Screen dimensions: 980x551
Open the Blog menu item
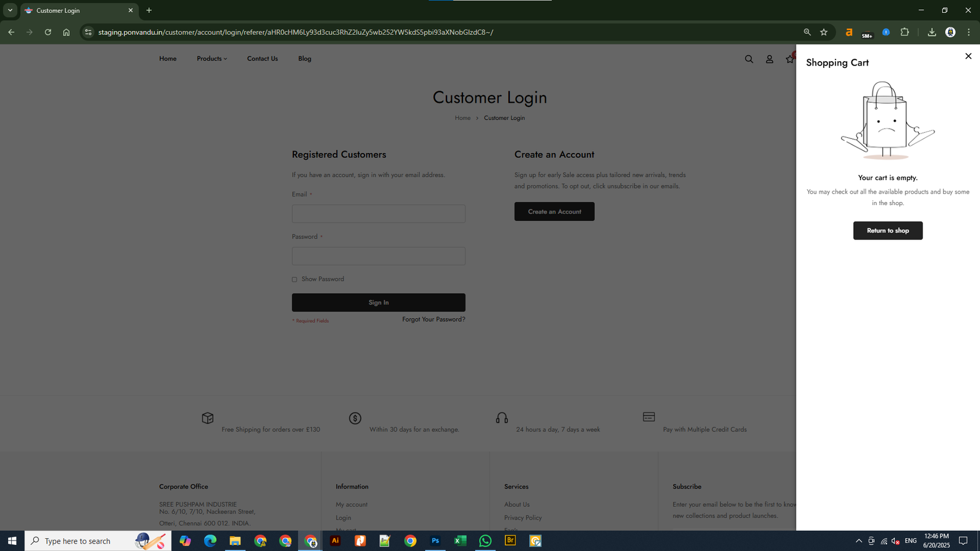[x=304, y=59]
